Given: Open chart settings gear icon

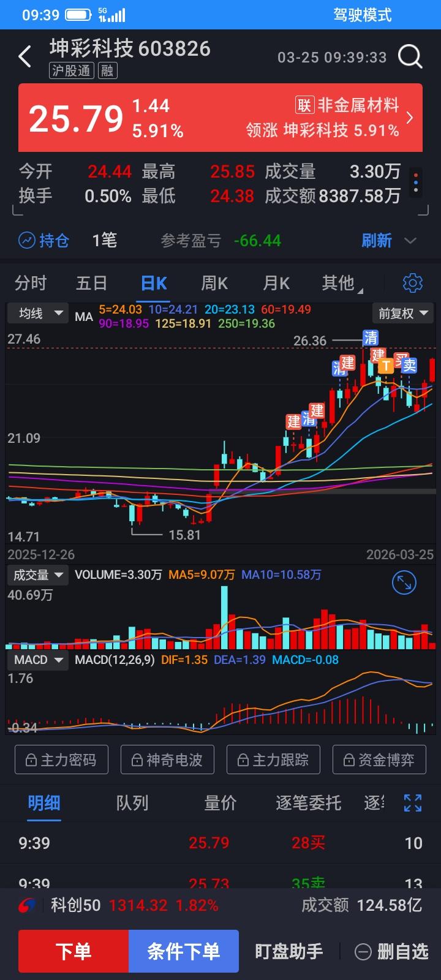Looking at the screenshot, I should click(x=413, y=283).
